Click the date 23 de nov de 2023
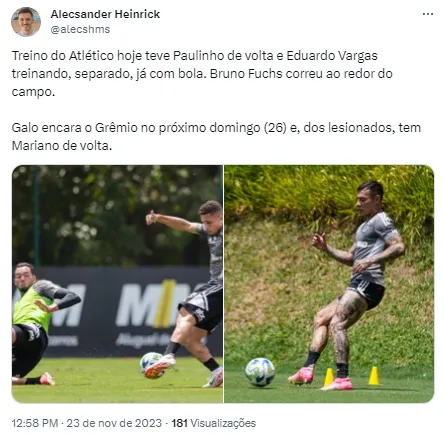 tap(114, 423)
